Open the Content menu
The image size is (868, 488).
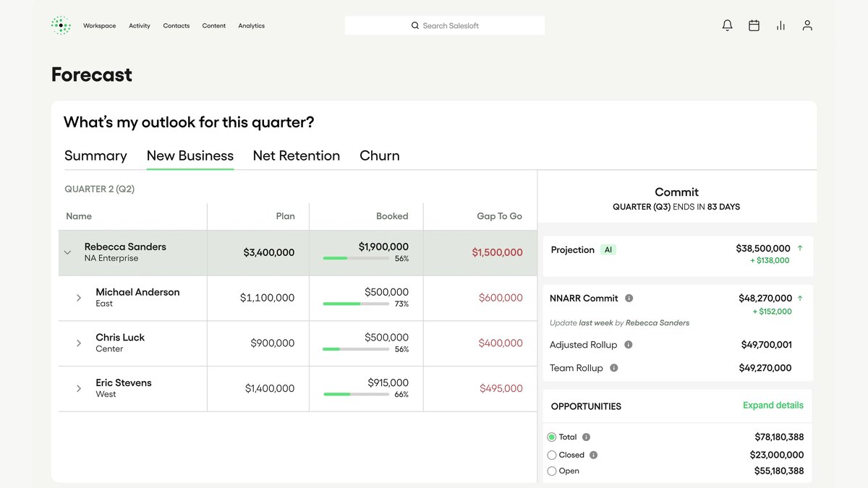[x=214, y=26]
